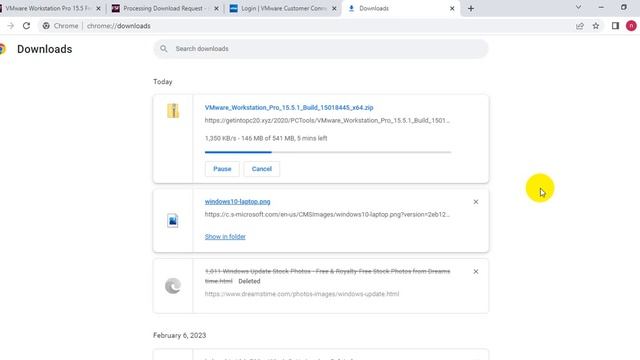640x360 pixels.
Task: Close the VMware Workstation Pro 15.5 tab
Action: [x=98, y=8]
